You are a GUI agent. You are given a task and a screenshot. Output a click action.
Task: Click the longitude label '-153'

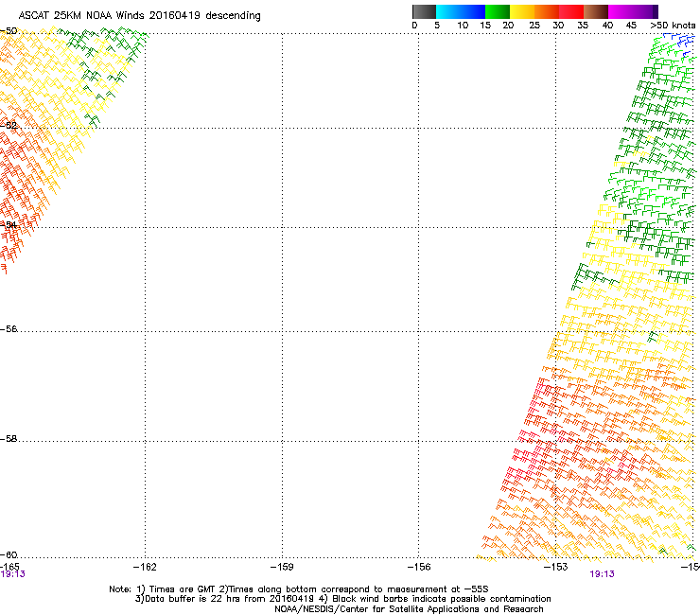[556, 567]
